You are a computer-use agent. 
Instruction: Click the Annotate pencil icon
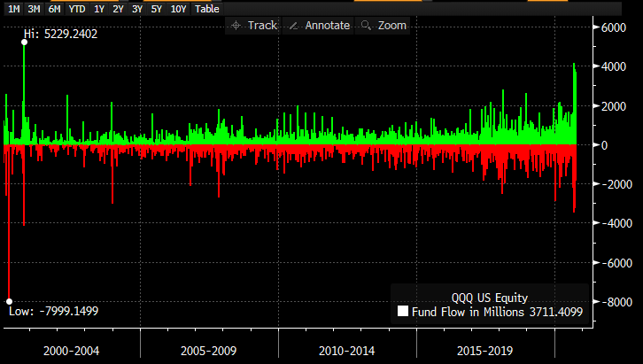point(293,26)
